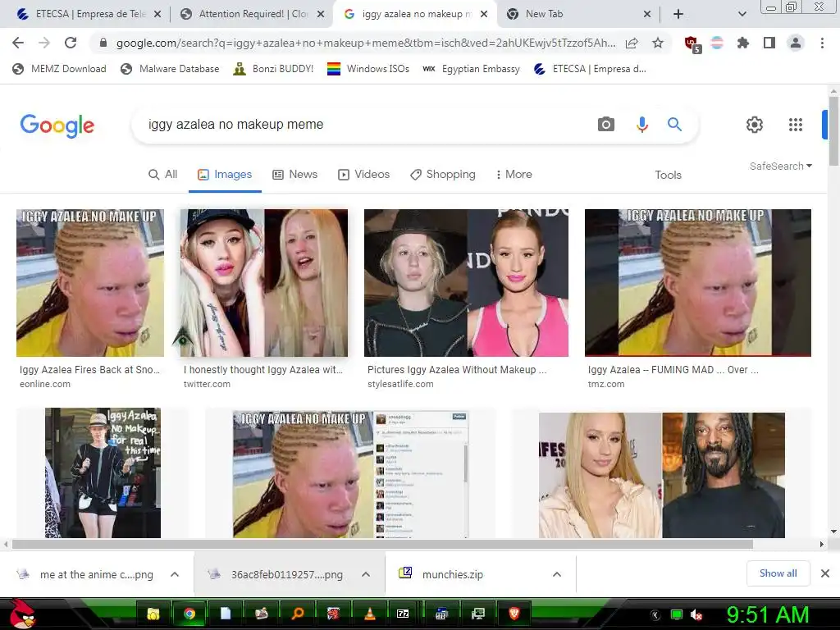Close the iggy azalea search tab
The height and width of the screenshot is (630, 840).
(x=484, y=14)
